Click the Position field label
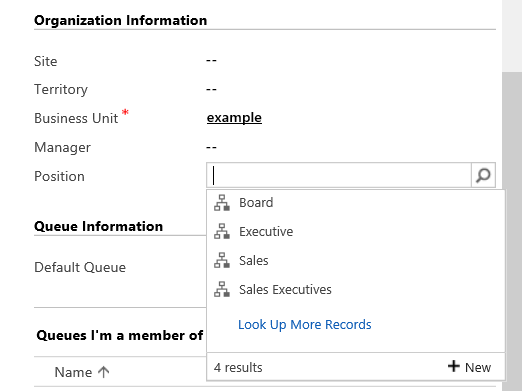This screenshot has width=526, height=391. (59, 176)
